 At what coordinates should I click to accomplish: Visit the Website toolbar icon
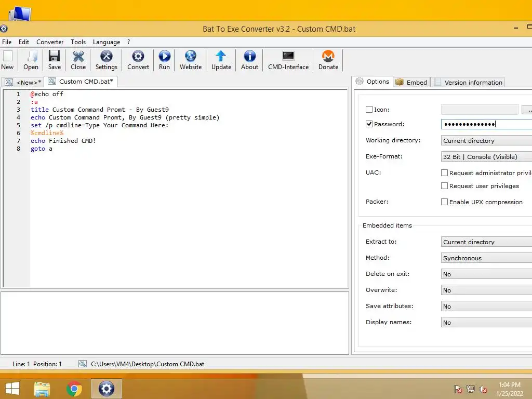coord(191,60)
